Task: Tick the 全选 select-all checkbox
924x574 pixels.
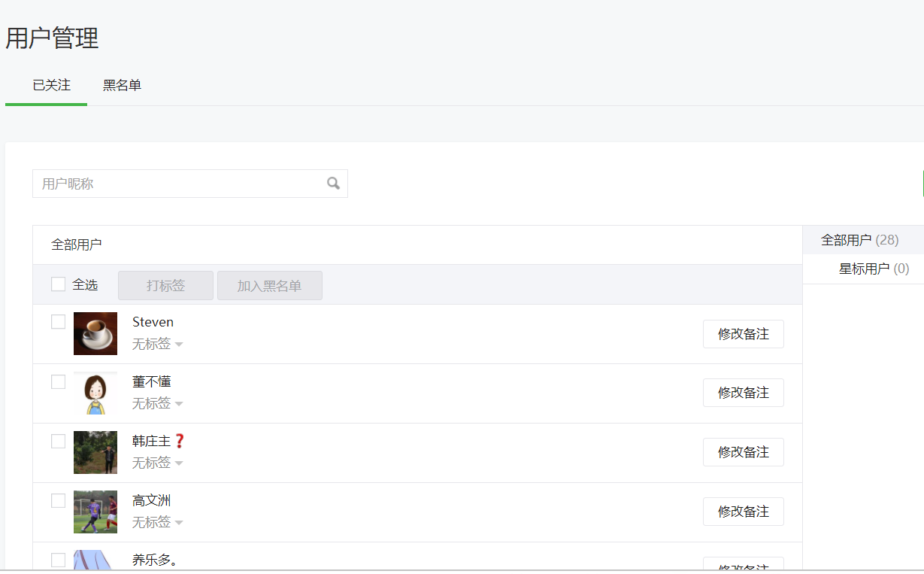Action: pos(58,284)
